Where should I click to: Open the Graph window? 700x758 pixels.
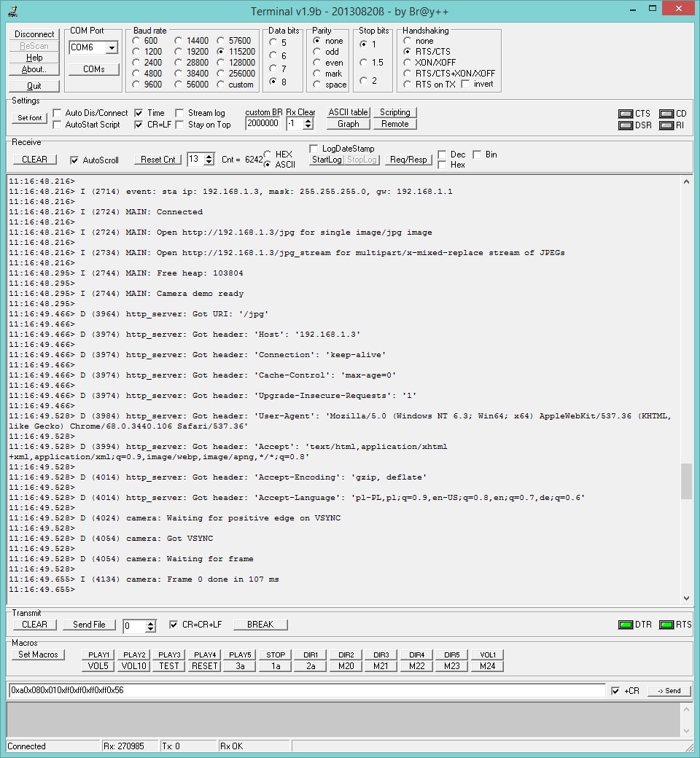(x=349, y=124)
